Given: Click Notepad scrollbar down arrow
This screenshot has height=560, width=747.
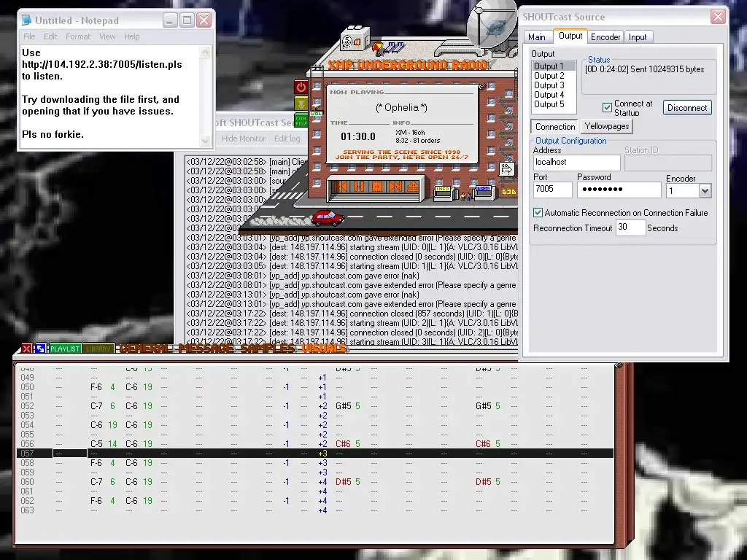Looking at the screenshot, I should click(x=205, y=141).
